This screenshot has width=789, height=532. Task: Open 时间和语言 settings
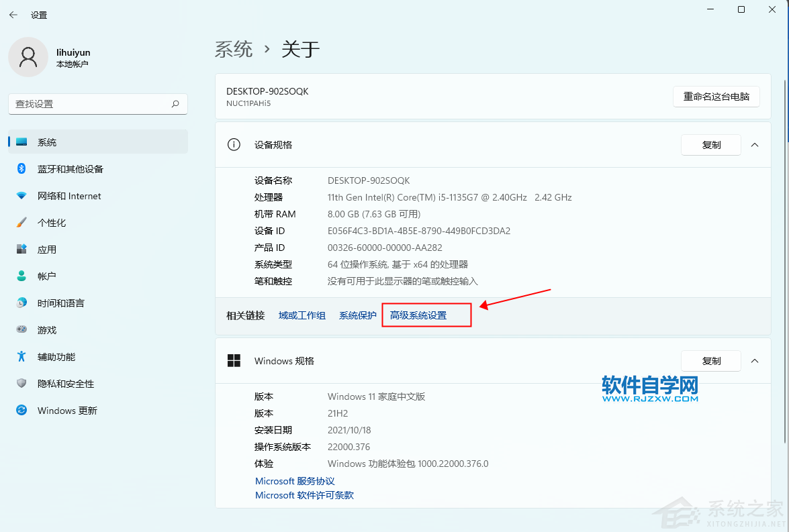tap(98, 303)
